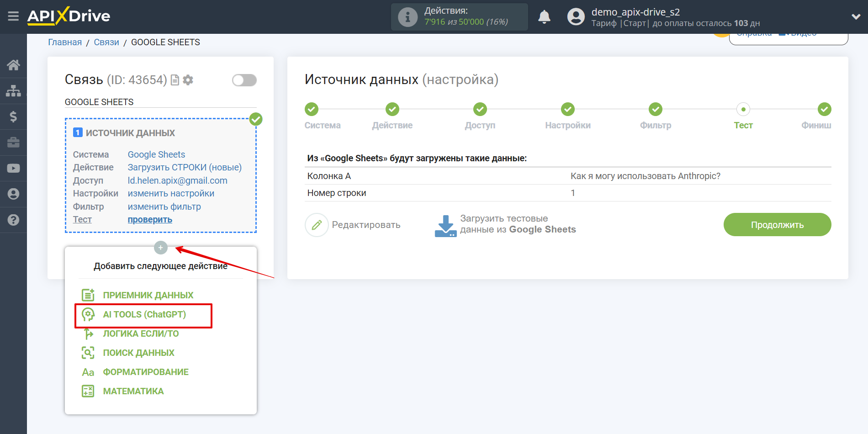Click the Aa formatting icon
This screenshot has width=868, height=434.
tap(88, 372)
